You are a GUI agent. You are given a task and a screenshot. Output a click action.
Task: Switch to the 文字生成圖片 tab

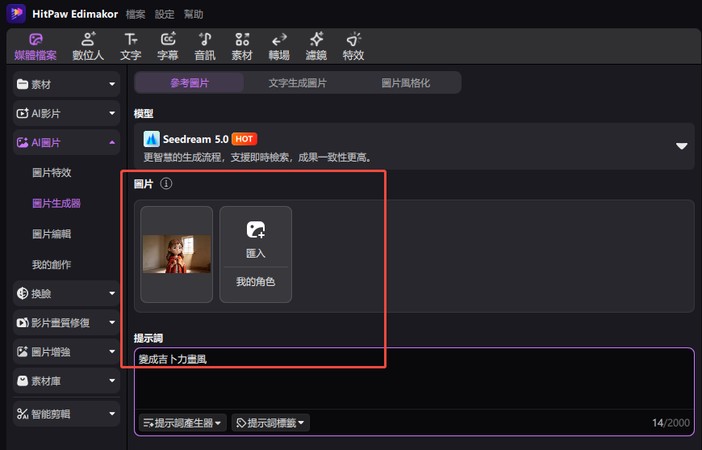pyautogui.click(x=298, y=83)
